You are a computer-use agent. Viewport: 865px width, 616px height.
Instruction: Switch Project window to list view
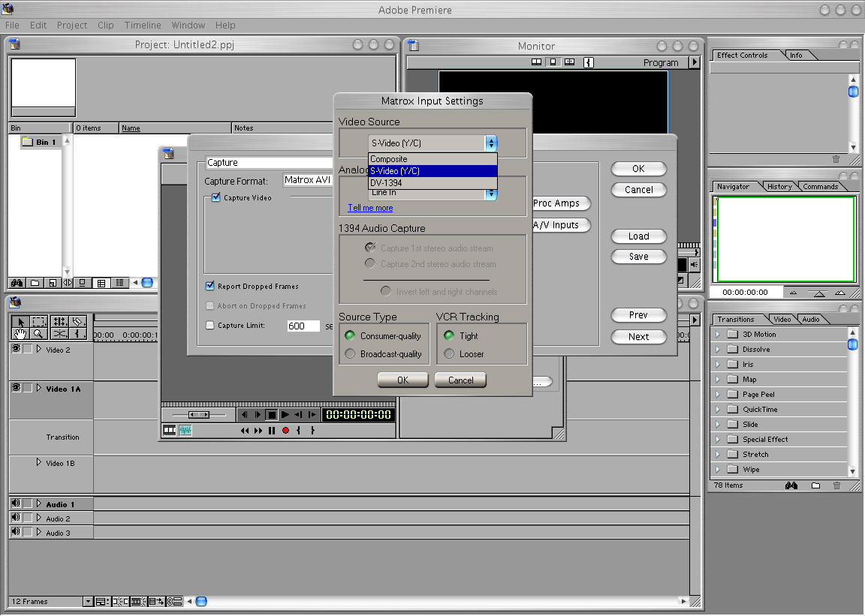coord(119,283)
